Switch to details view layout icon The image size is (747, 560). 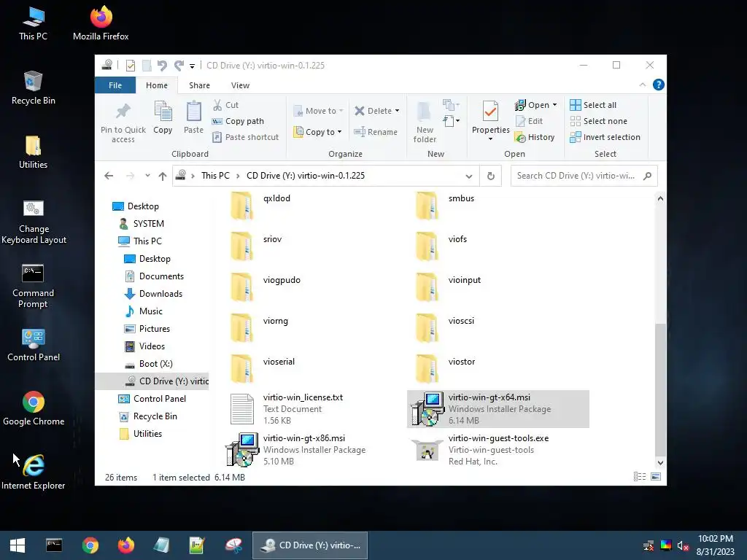click(640, 477)
